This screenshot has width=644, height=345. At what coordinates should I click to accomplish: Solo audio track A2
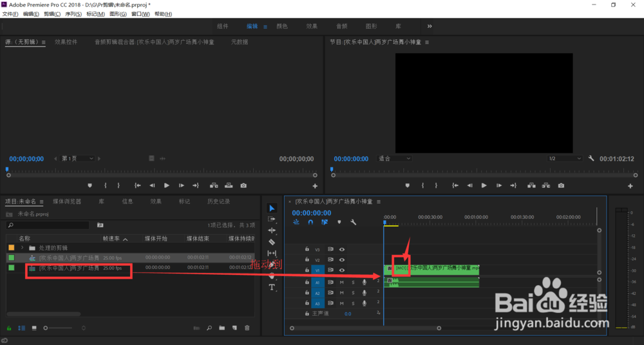pos(353,293)
